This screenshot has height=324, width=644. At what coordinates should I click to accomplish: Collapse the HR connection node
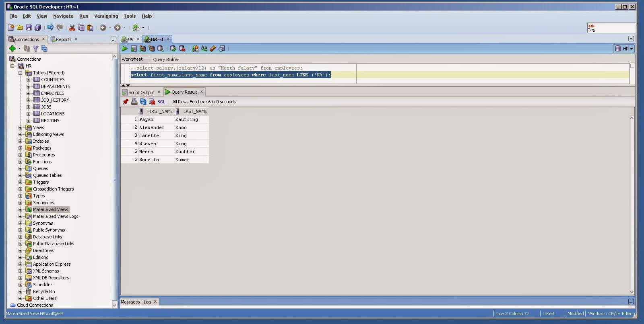tap(12, 66)
